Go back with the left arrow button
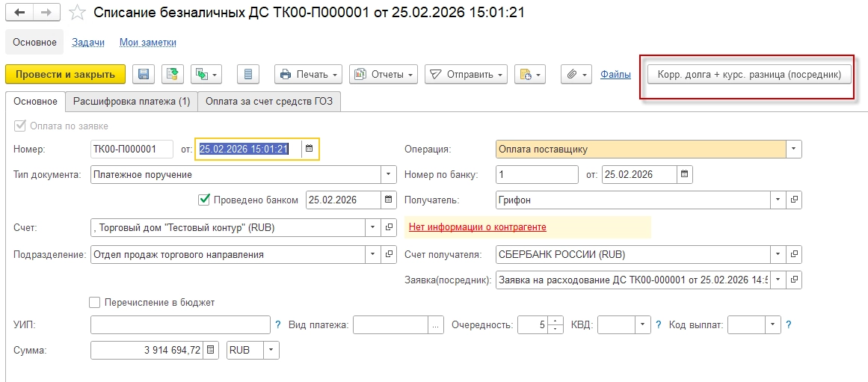Viewport: 868px width, 382px height. [x=19, y=12]
